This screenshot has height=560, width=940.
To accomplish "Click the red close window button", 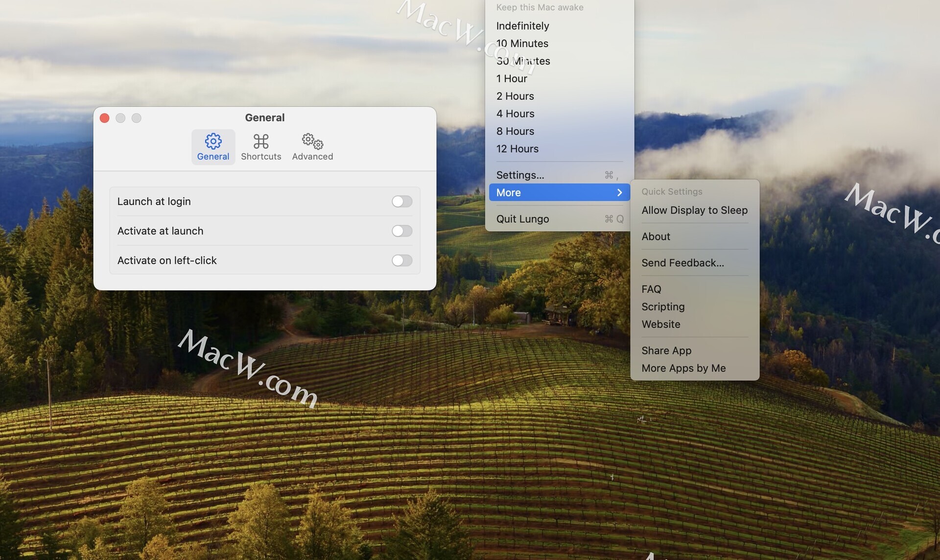I will point(104,118).
